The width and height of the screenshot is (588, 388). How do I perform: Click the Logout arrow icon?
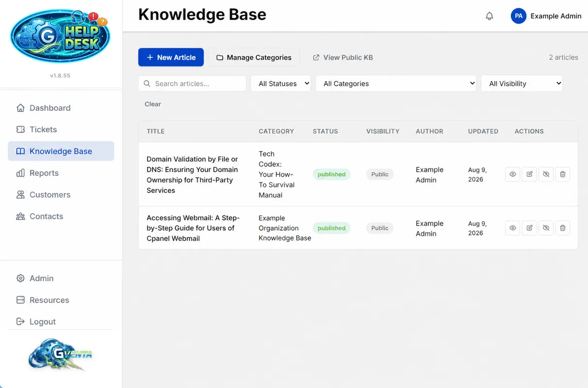pyautogui.click(x=20, y=322)
